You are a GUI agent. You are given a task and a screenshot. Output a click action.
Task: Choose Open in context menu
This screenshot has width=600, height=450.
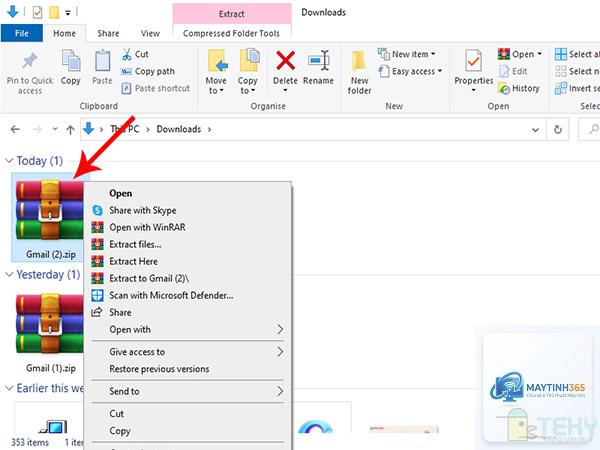tap(188, 193)
